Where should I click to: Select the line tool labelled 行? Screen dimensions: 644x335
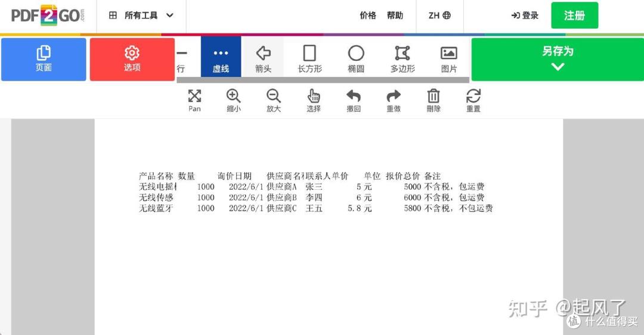tap(181, 59)
